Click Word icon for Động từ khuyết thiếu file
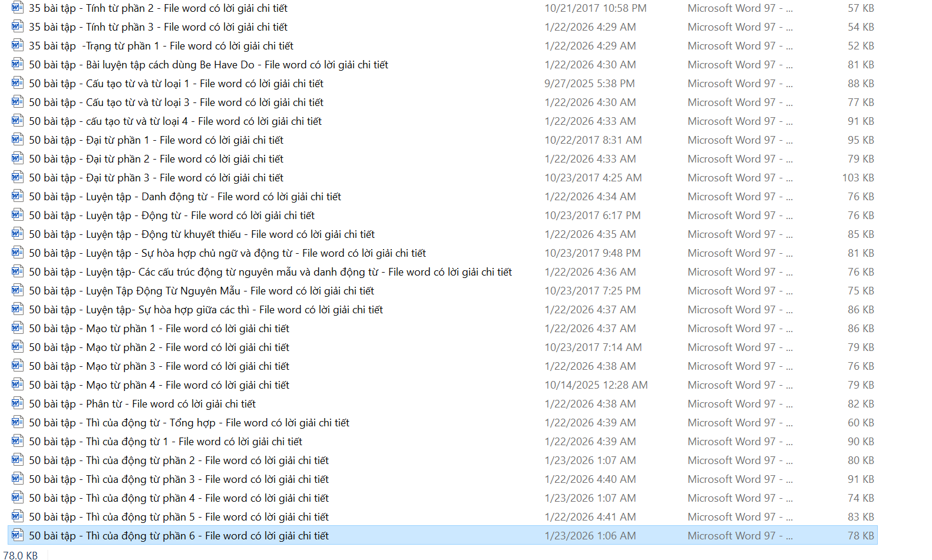 pyautogui.click(x=18, y=234)
